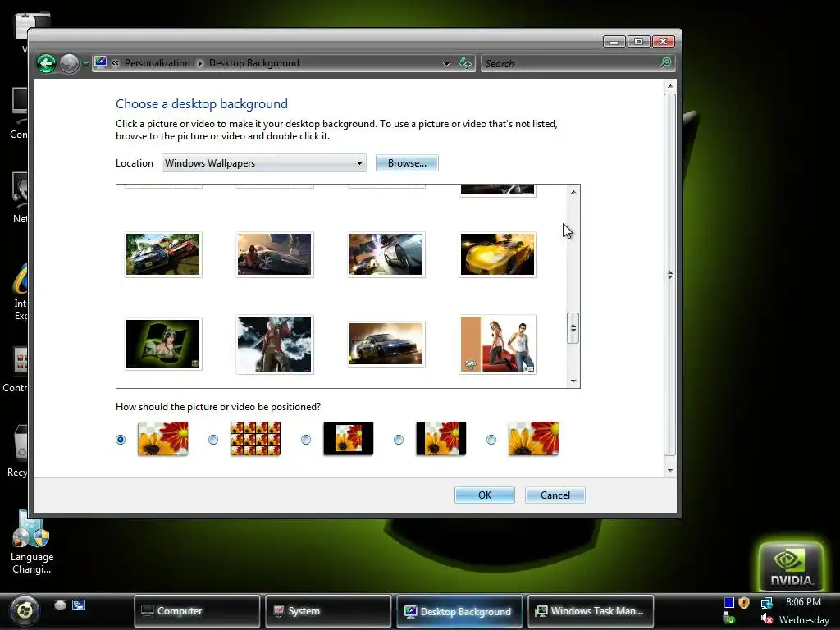
Task: Click the search magnifier icon
Action: 666,63
